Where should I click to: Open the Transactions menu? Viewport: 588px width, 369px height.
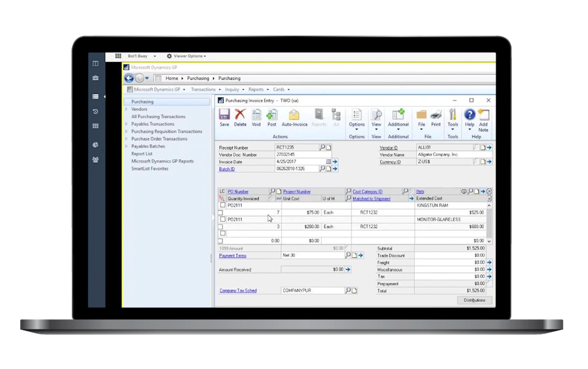pyautogui.click(x=203, y=89)
